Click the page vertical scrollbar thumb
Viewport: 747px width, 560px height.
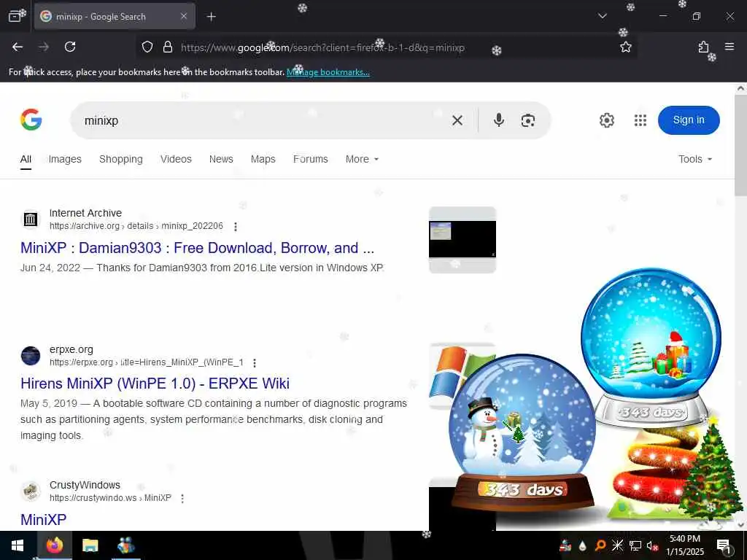[x=740, y=145]
